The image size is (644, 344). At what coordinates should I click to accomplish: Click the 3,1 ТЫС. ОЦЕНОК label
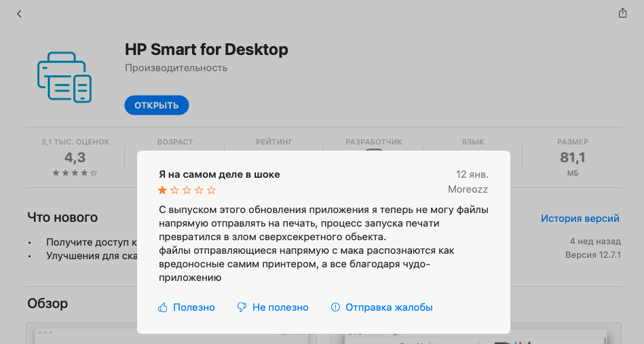coord(75,142)
